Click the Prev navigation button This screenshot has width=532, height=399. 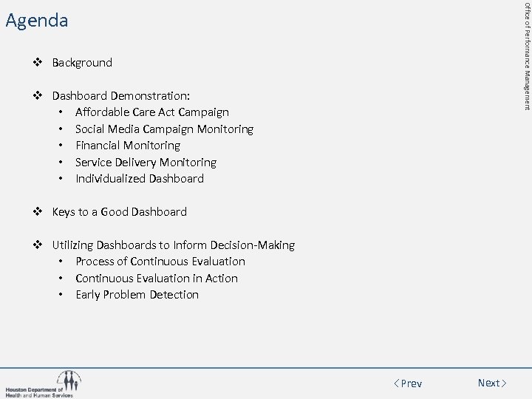(408, 383)
